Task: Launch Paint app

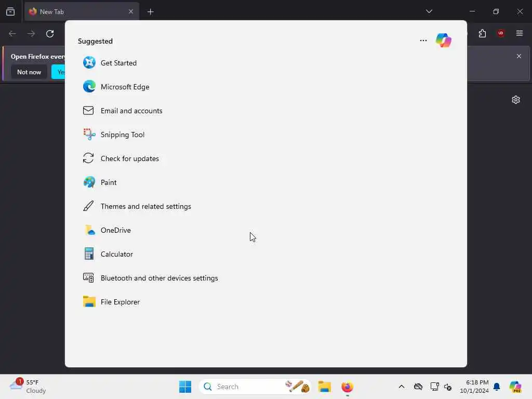Action: (x=100, y=182)
